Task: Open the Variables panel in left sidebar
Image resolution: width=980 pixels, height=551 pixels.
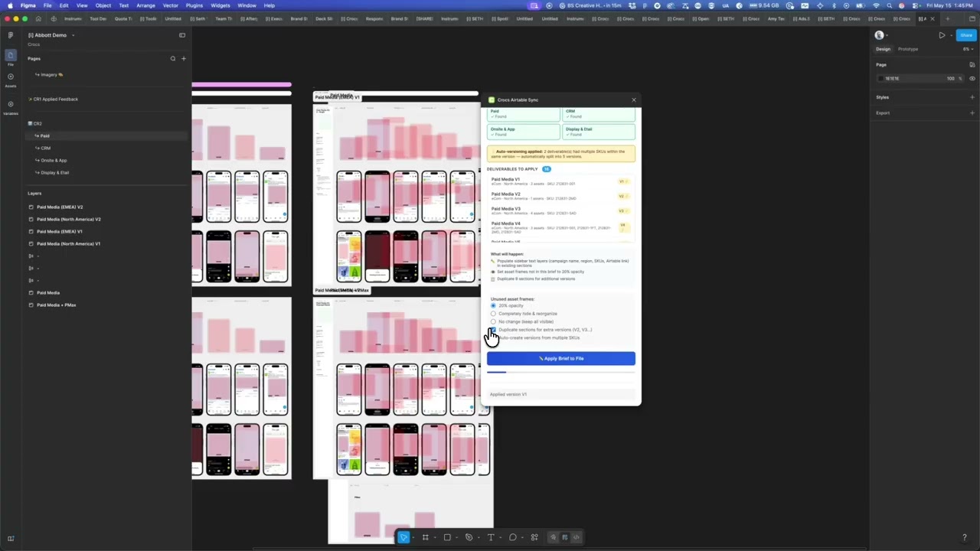Action: coord(11,106)
